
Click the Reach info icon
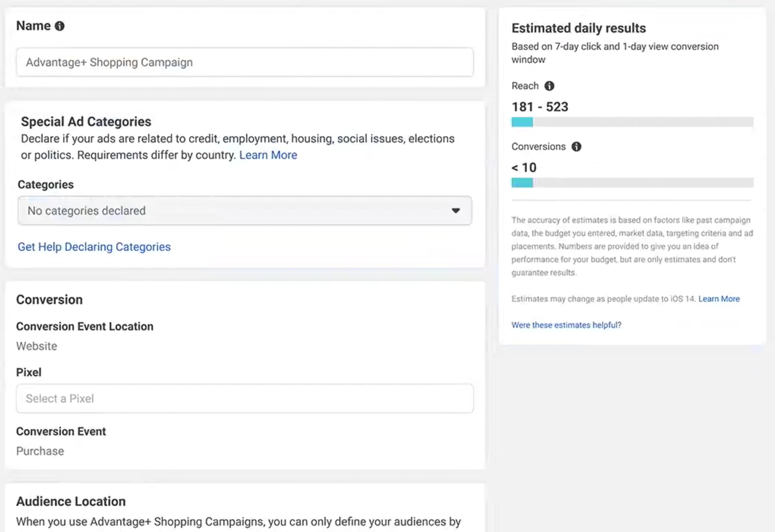point(549,86)
